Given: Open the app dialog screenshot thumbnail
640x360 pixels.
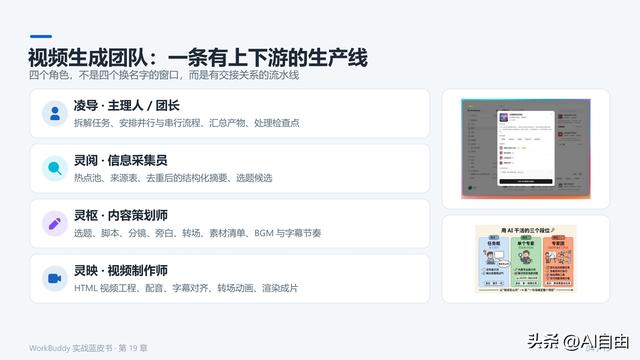Looking at the screenshot, I should 526,149.
